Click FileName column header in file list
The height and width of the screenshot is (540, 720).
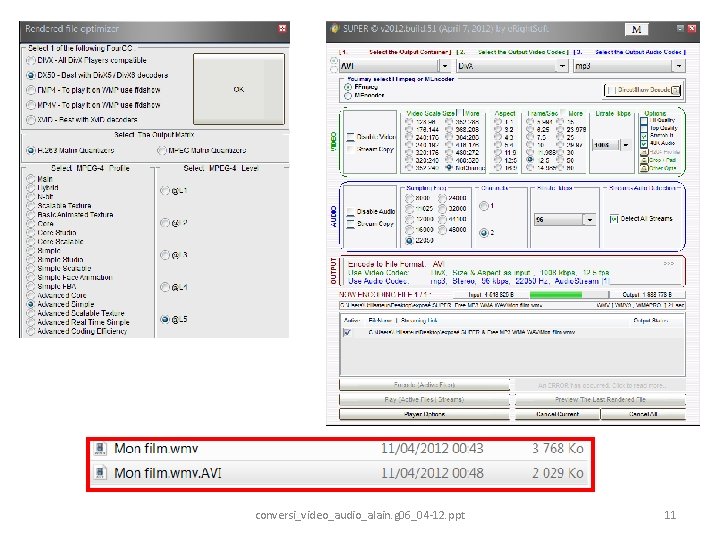380,321
